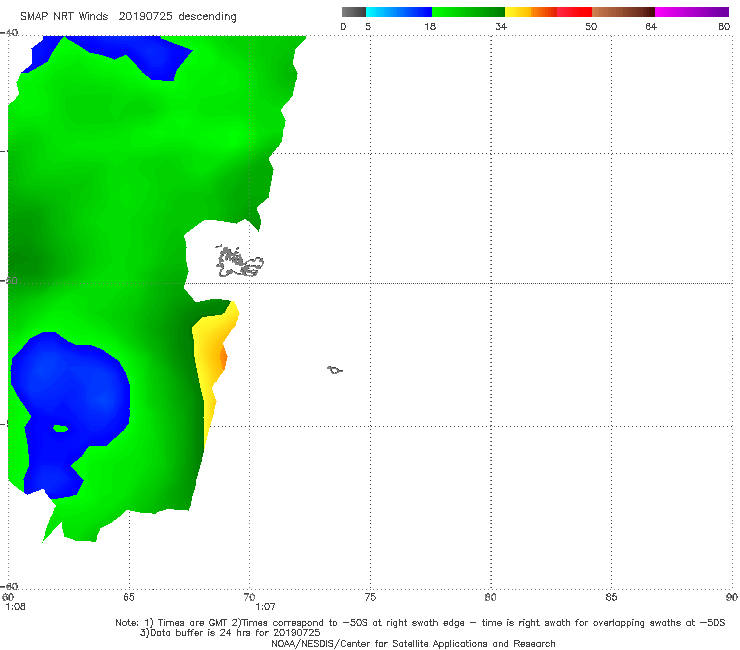Click the longitude axis label "90"
740x650 pixels.
[x=732, y=598]
